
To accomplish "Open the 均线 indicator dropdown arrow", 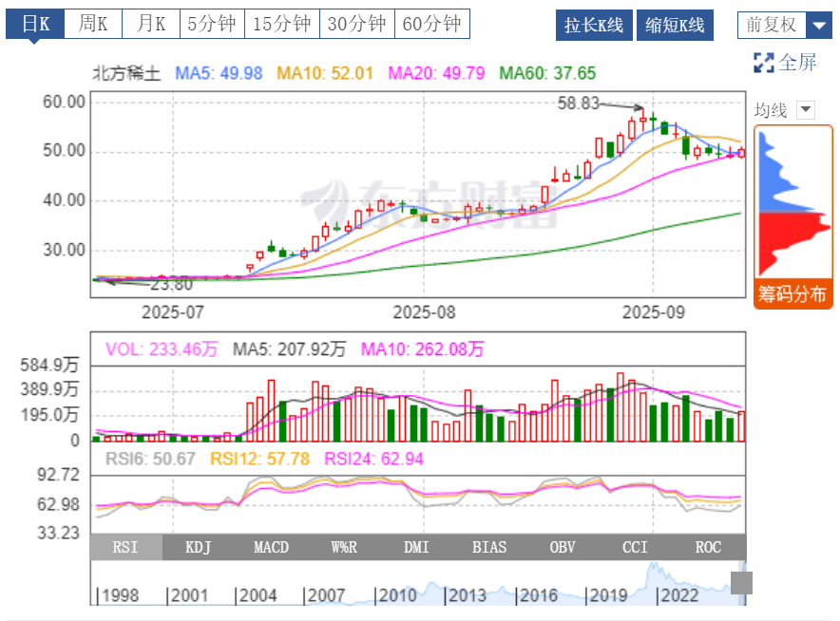I will pyautogui.click(x=806, y=110).
